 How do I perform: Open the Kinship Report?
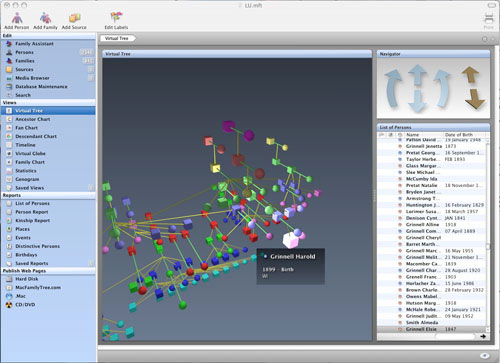[x=33, y=220]
